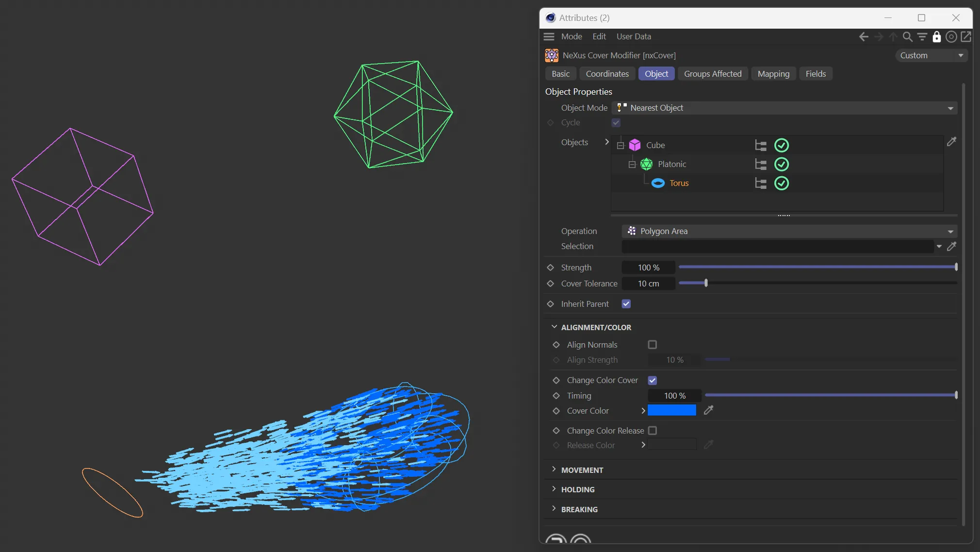This screenshot has width=980, height=552.
Task: Click the search magnifier icon
Action: [x=907, y=37]
